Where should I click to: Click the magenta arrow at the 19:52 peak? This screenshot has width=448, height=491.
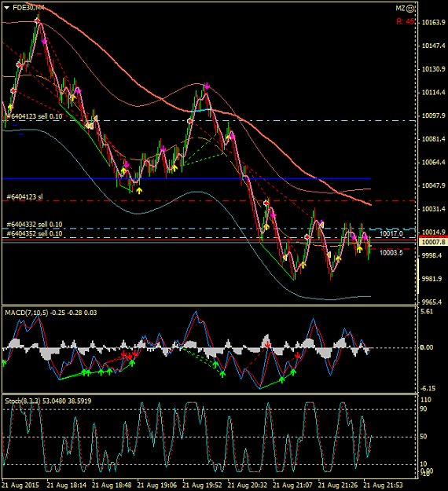point(207,86)
